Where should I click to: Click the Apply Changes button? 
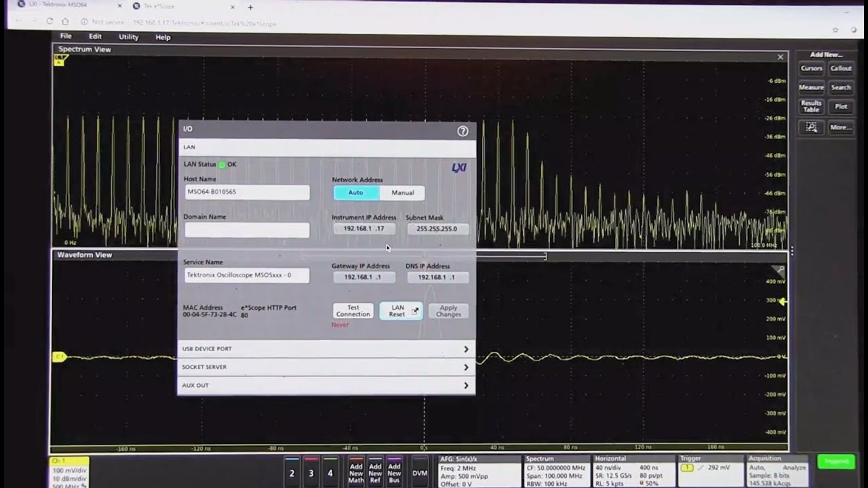pos(448,311)
